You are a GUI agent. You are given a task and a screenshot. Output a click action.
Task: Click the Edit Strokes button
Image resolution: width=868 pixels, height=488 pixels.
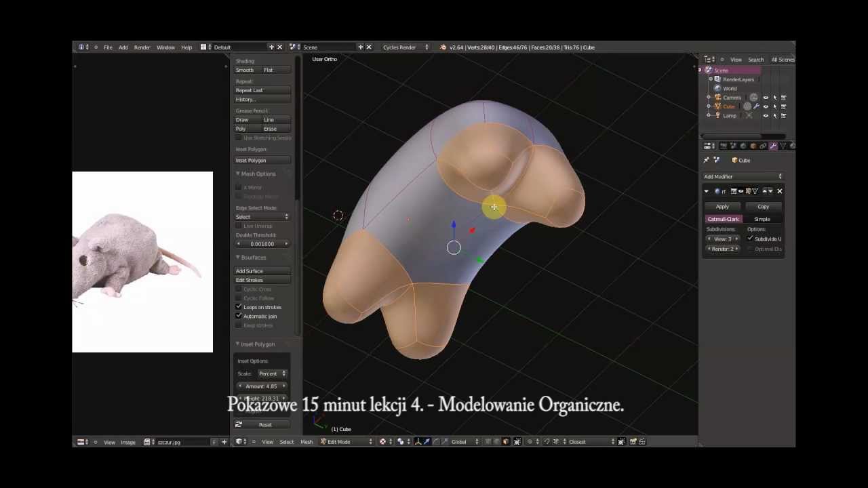[x=262, y=280]
